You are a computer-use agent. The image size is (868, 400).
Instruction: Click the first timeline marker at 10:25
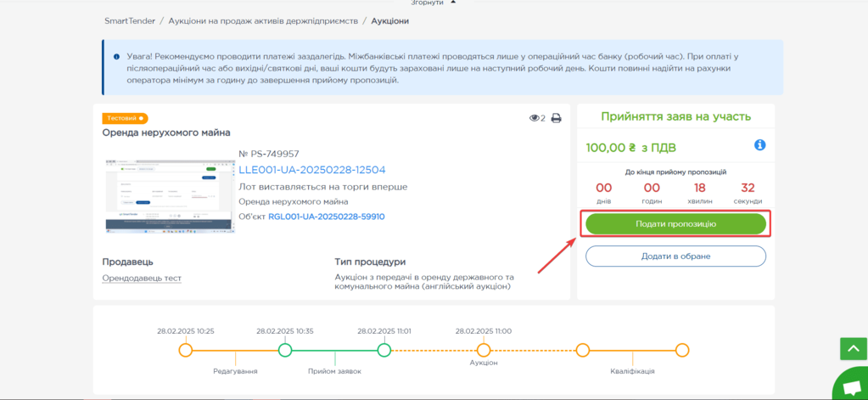[x=186, y=350]
